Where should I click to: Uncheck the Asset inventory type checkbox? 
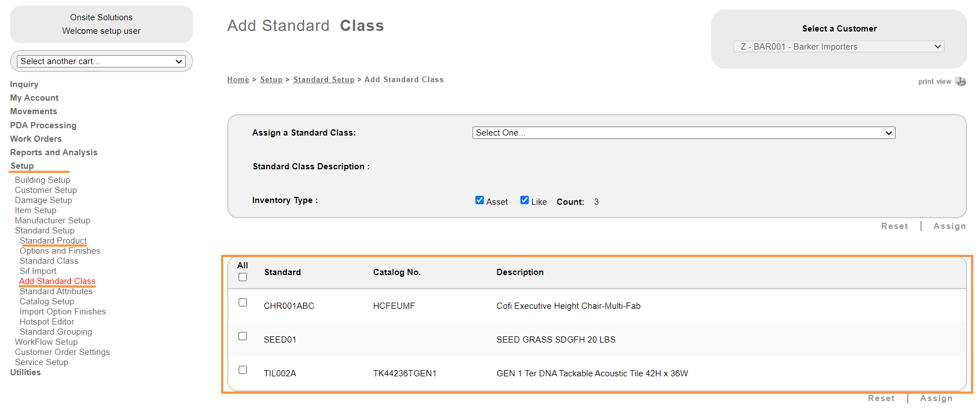479,200
